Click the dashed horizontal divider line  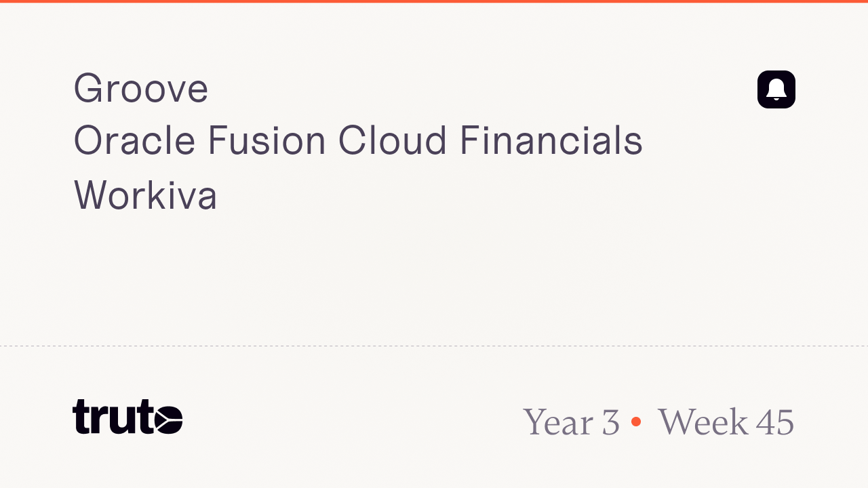(434, 346)
